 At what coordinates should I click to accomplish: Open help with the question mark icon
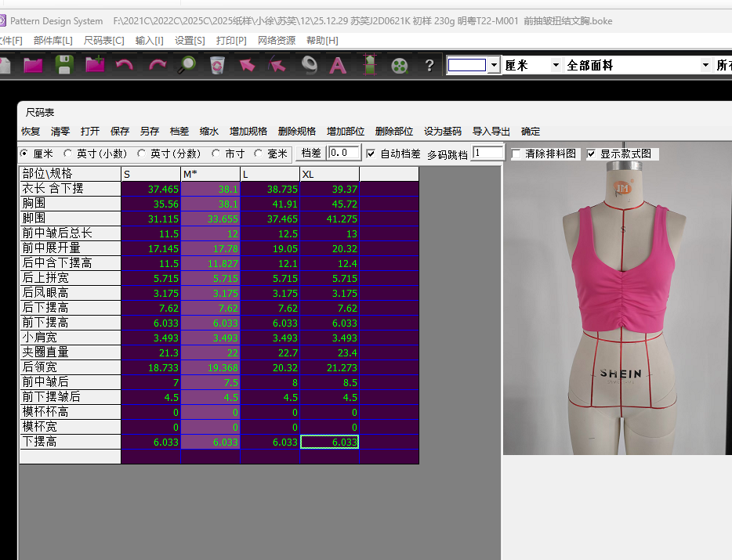pyautogui.click(x=429, y=65)
